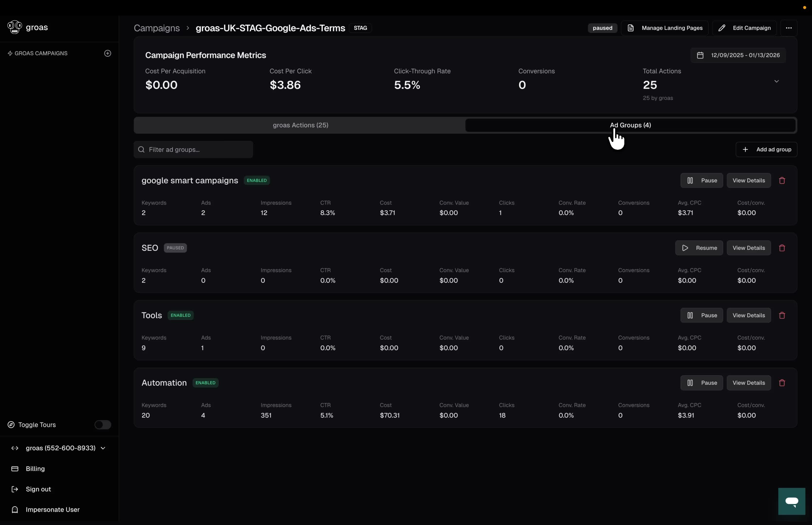812x525 pixels.
Task: Switch to groas Actions (25) tab
Action: click(x=300, y=125)
